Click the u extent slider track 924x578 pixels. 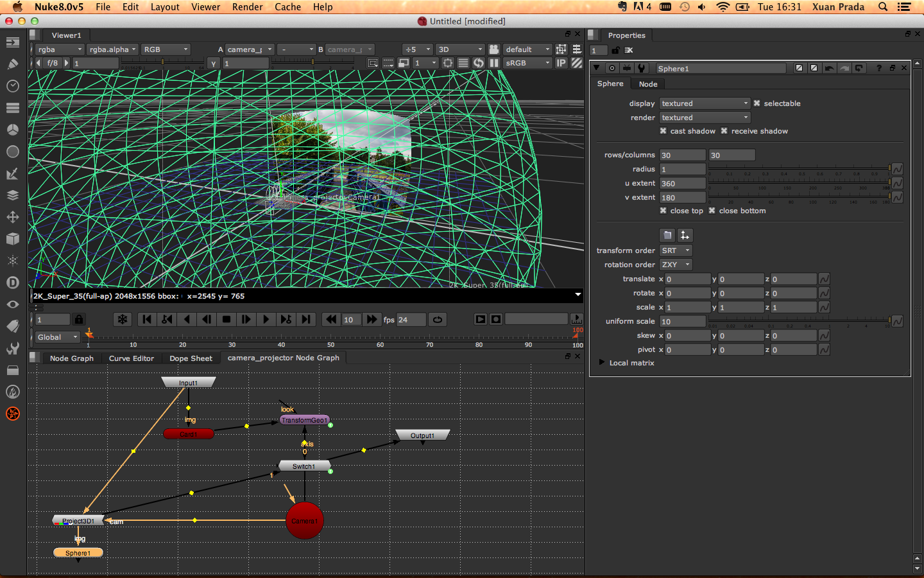tap(798, 182)
